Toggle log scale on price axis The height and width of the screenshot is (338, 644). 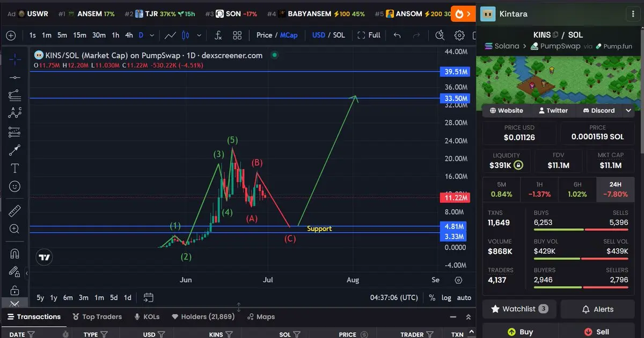[447, 298]
